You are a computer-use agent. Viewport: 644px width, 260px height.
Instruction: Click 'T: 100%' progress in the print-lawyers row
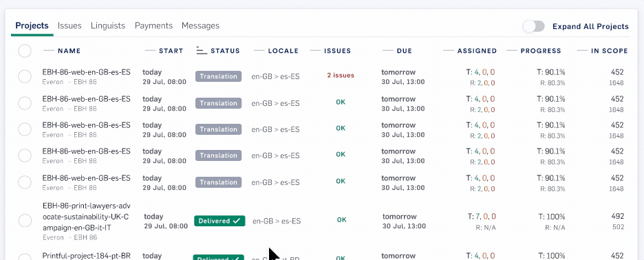(552, 217)
